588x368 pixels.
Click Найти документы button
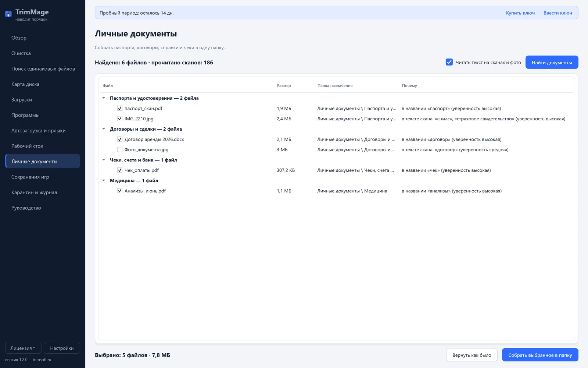coord(552,62)
